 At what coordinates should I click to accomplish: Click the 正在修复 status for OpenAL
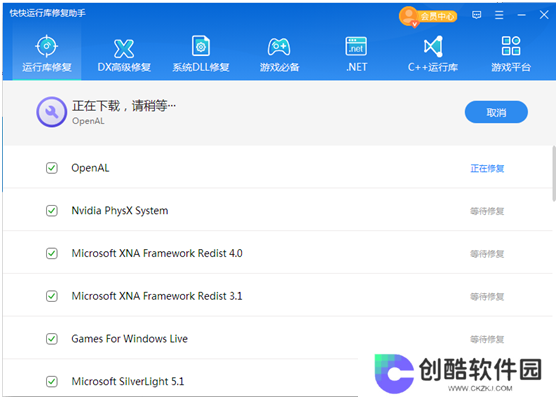click(487, 168)
